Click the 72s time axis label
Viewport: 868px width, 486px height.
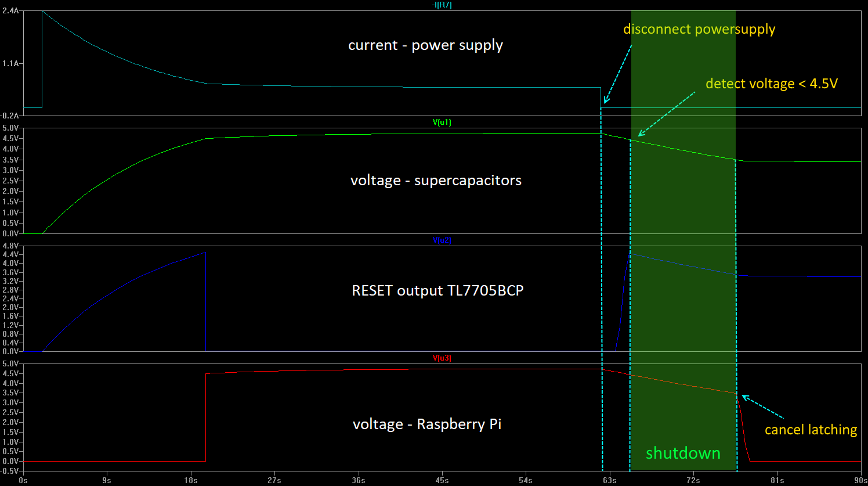pyautogui.click(x=693, y=480)
